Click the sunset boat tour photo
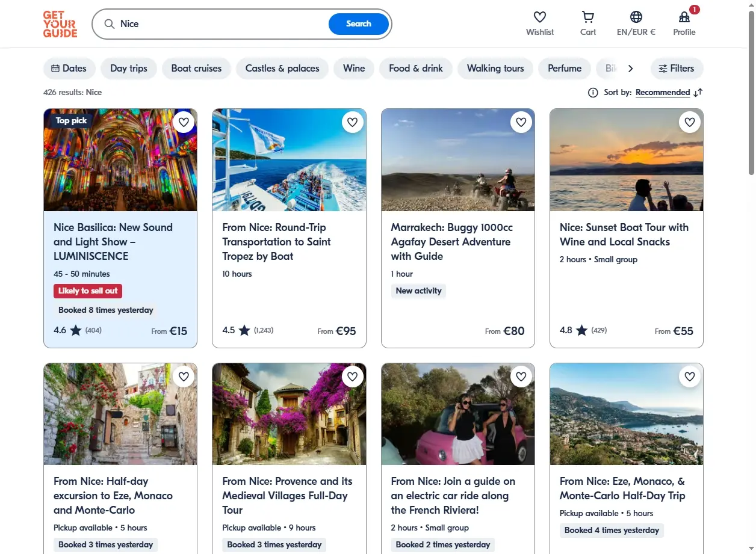756x554 pixels. tap(626, 160)
